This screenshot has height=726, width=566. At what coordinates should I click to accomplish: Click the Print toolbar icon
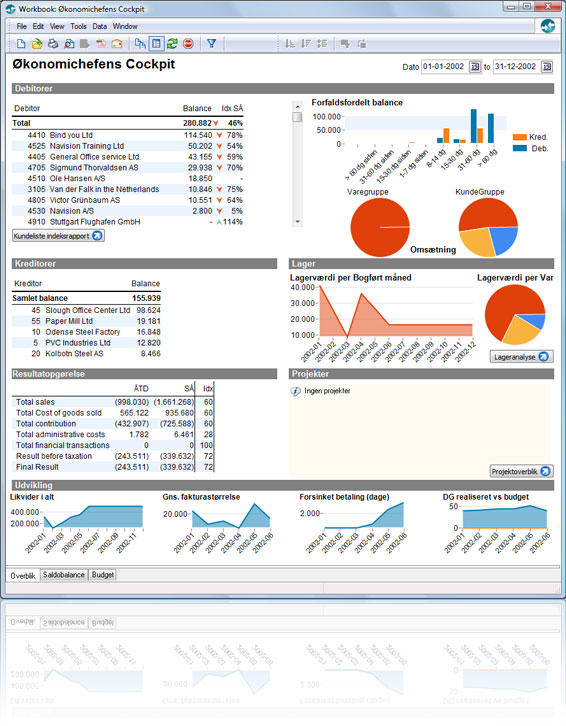pyautogui.click(x=53, y=44)
